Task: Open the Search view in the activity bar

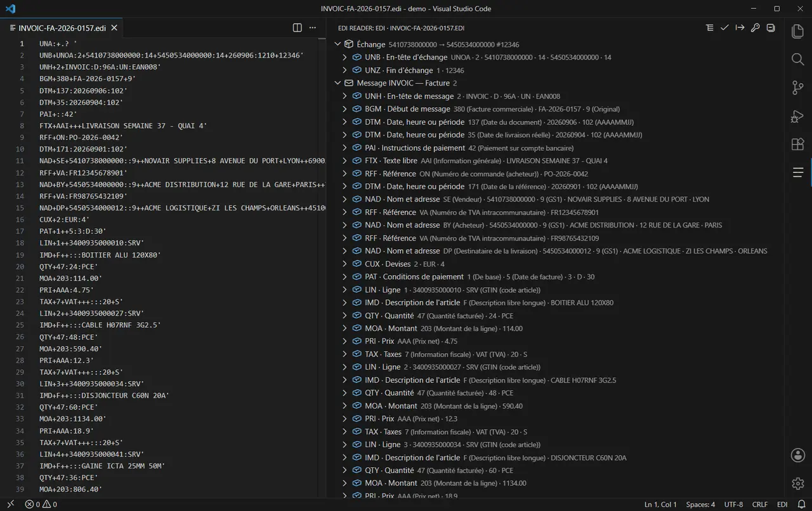Action: click(x=798, y=59)
